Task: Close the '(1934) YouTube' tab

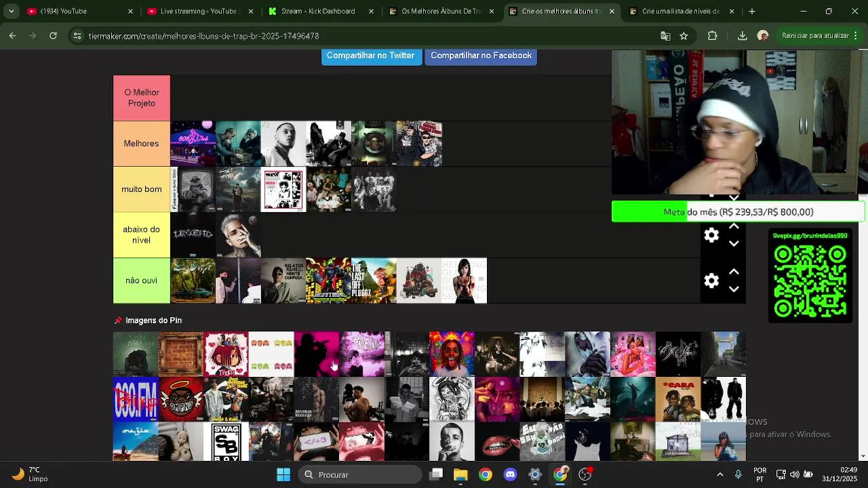Action: [130, 12]
